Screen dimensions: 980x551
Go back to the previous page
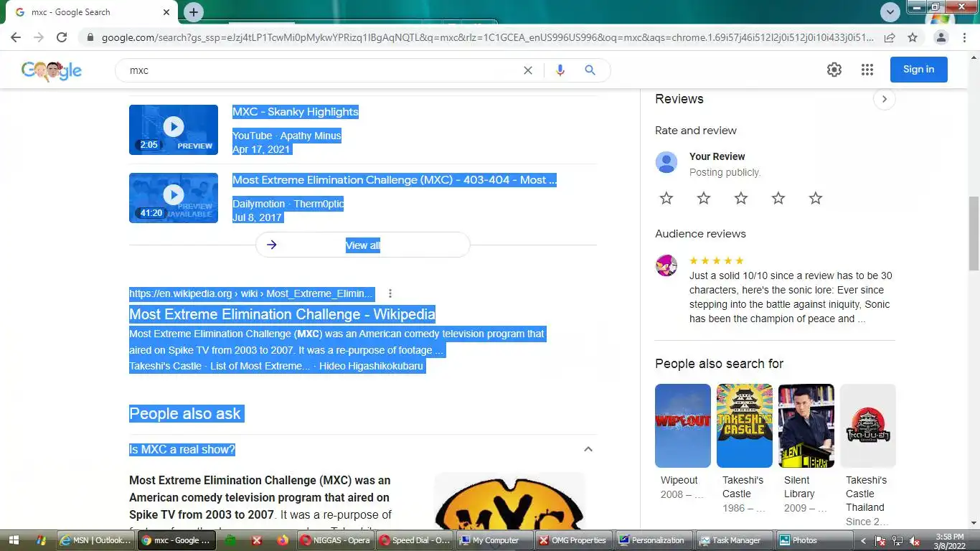point(16,37)
